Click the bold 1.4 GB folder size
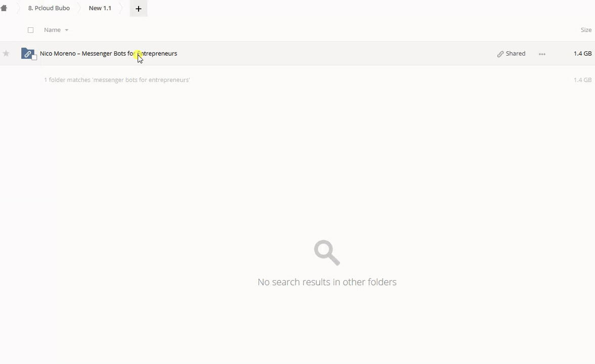 pyautogui.click(x=582, y=54)
